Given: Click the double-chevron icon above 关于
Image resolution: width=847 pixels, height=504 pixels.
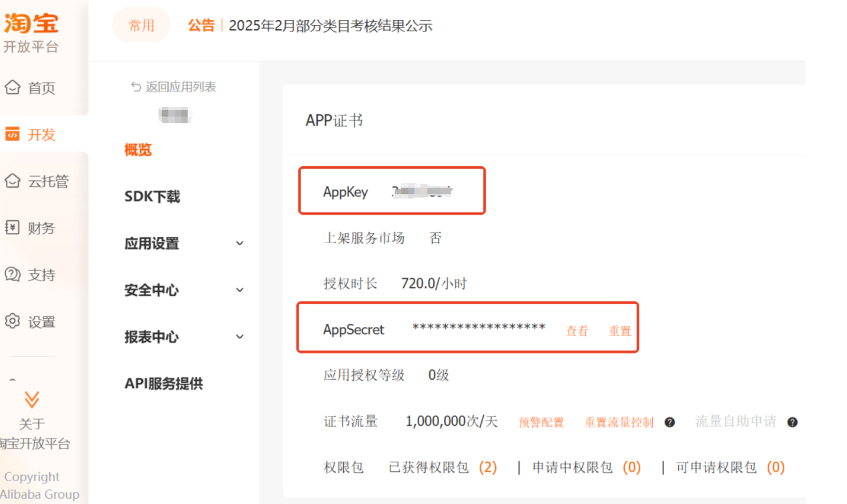Looking at the screenshot, I should point(31,400).
